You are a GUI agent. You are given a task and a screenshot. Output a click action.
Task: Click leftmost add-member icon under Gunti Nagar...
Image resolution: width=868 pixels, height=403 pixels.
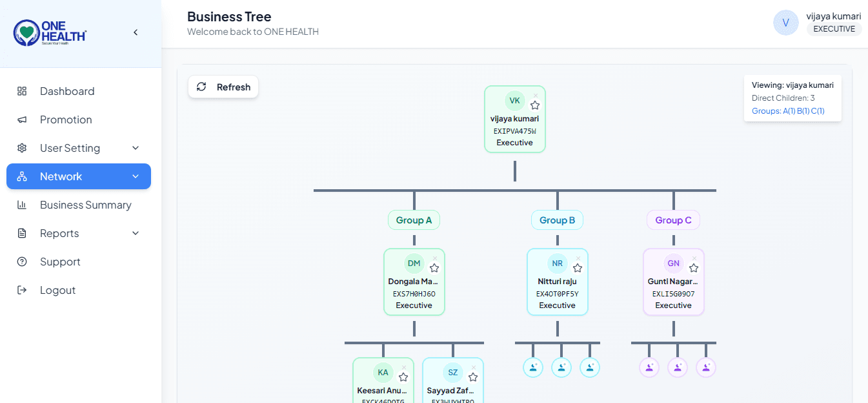tap(649, 367)
